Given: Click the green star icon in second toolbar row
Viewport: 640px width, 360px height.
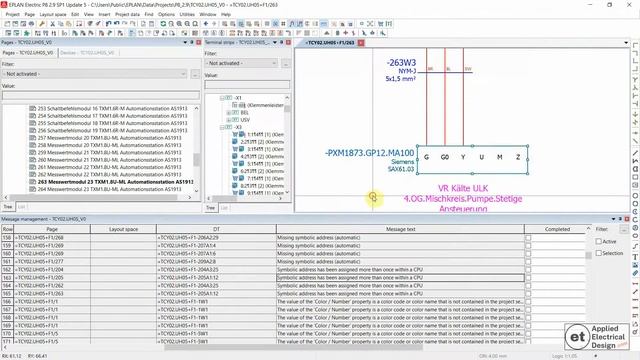Looking at the screenshot, I should [x=26, y=33].
